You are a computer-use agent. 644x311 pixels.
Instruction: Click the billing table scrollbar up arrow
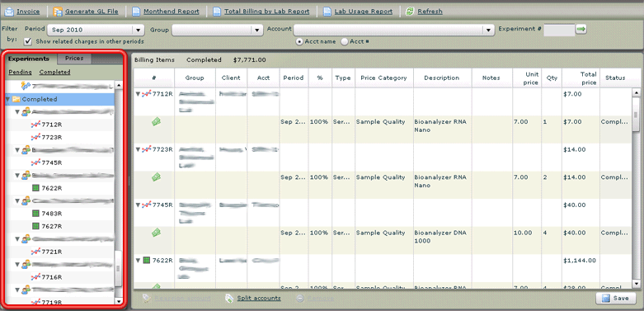point(636,93)
